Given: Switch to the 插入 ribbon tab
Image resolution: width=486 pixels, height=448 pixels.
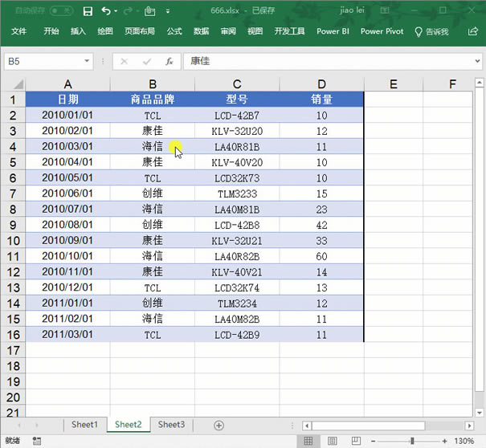Looking at the screenshot, I should point(78,31).
